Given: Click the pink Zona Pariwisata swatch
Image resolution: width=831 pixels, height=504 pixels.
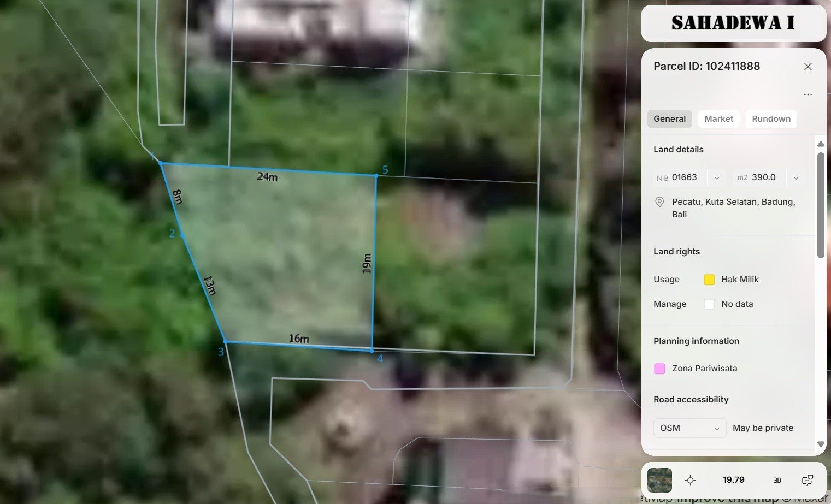Looking at the screenshot, I should [659, 369].
